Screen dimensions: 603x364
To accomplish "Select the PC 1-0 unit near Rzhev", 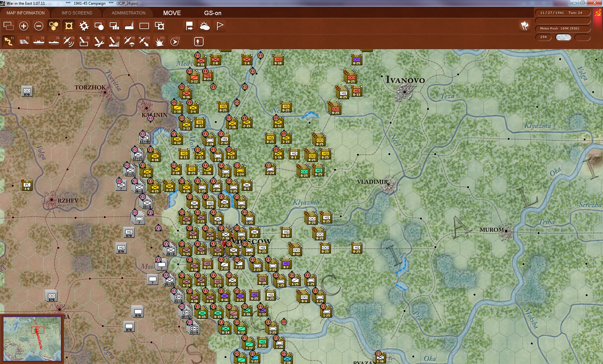I will pos(27,185).
